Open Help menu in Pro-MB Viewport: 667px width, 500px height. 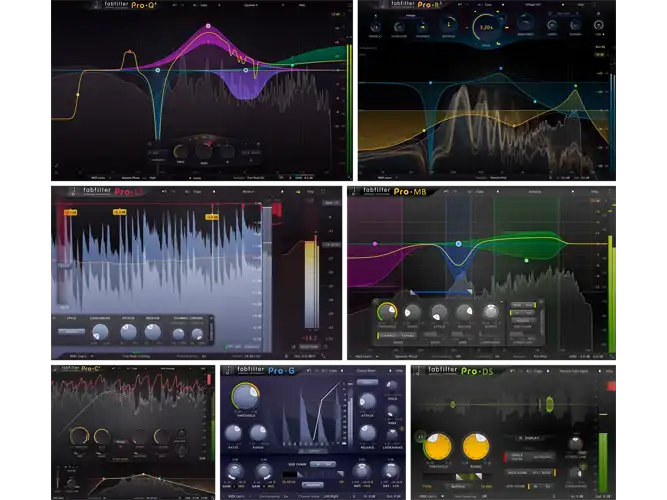click(595, 191)
